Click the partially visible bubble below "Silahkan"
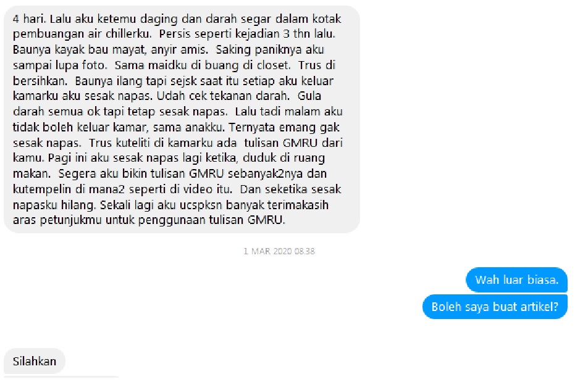This screenshot has width=588, height=390. [62, 376]
